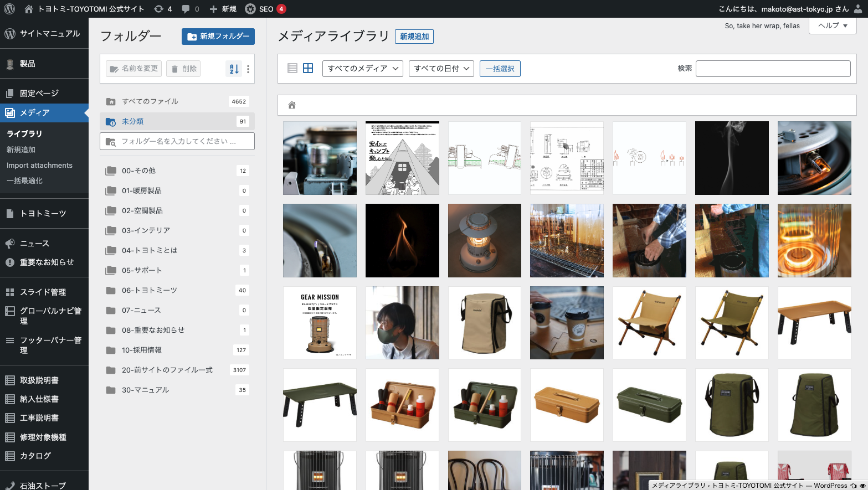Click the 新規フォルダー button
Screen dimensions: 868x490
218,37
